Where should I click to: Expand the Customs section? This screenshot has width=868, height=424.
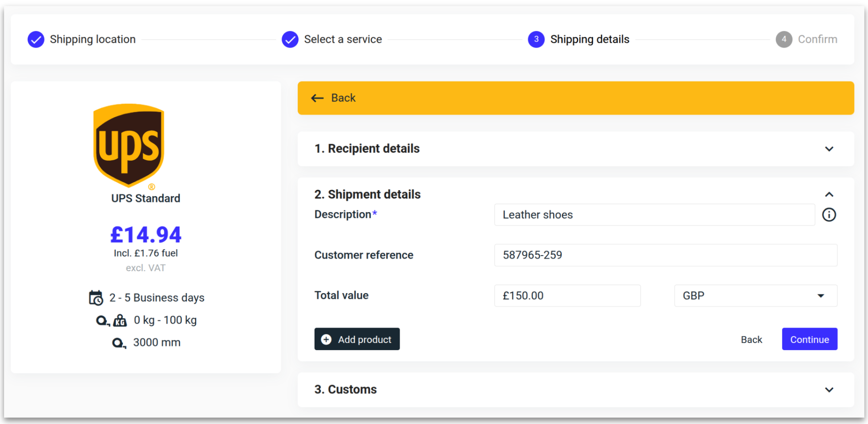[829, 390]
